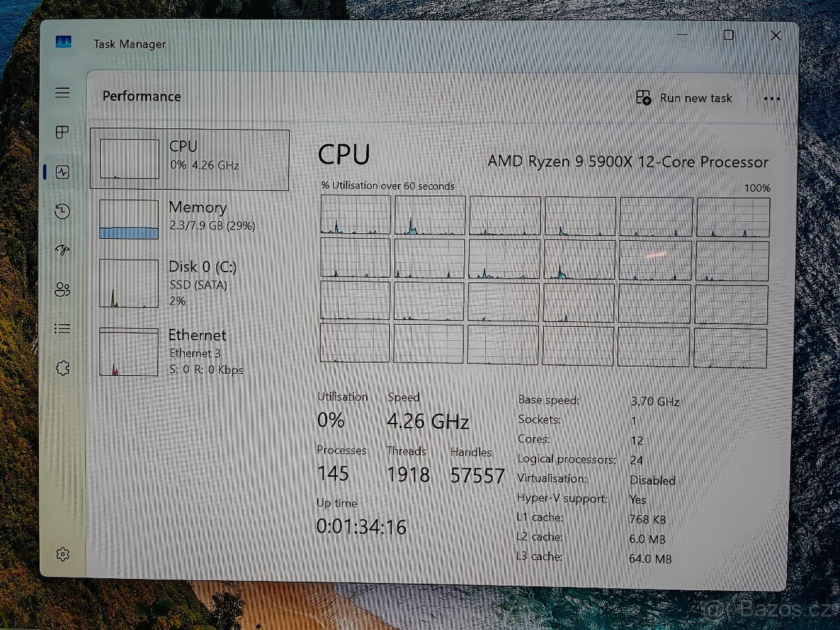Open the App history page
This screenshot has height=630, width=840.
[x=62, y=210]
